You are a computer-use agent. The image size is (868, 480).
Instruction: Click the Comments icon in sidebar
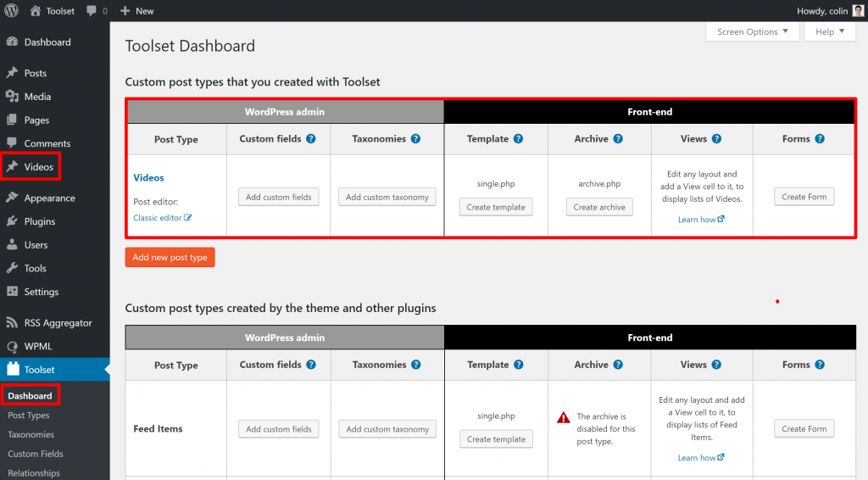click(12, 142)
